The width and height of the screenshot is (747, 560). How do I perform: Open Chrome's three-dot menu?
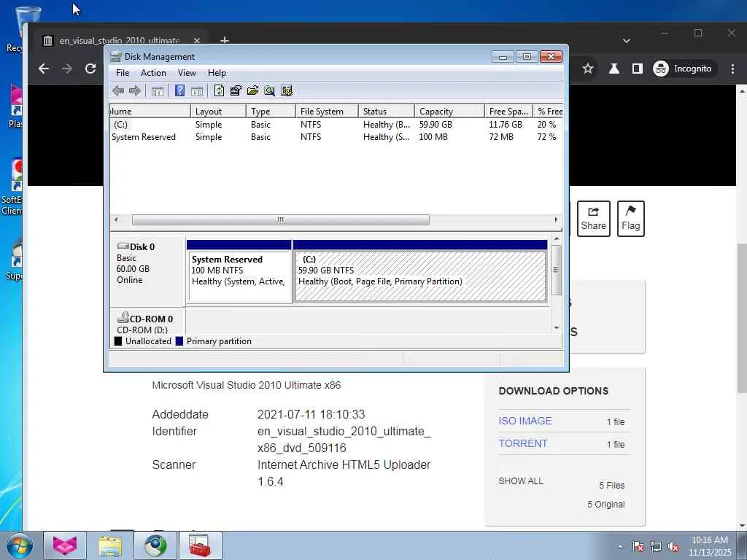[732, 69]
